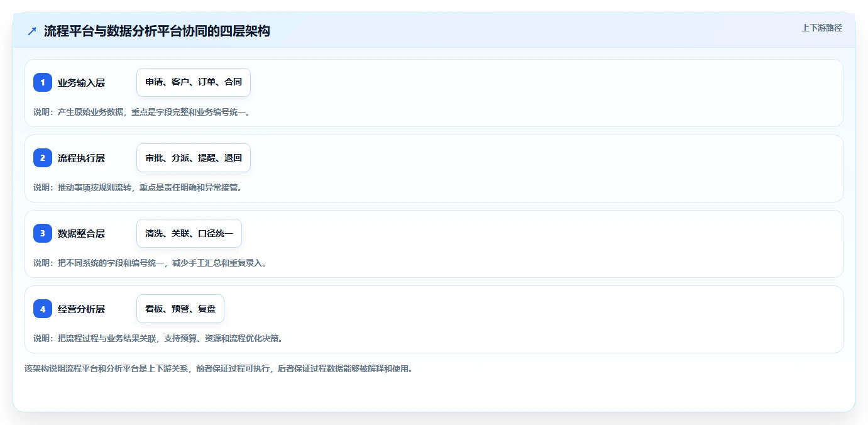Screen dimensions: 868x425
Task: Click the footer summary starting 该架构说明流程平台
Action: pyautogui.click(x=219, y=369)
